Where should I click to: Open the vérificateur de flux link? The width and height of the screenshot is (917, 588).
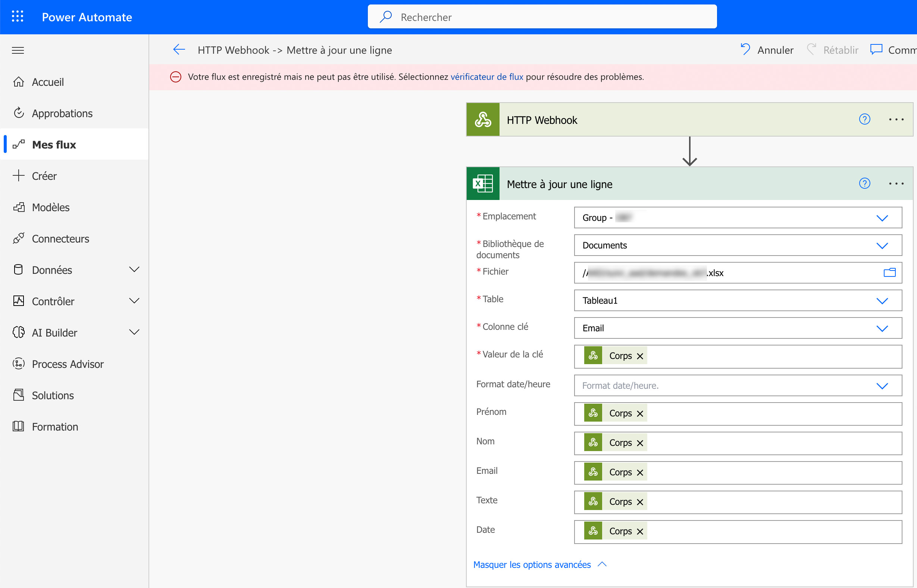(487, 77)
